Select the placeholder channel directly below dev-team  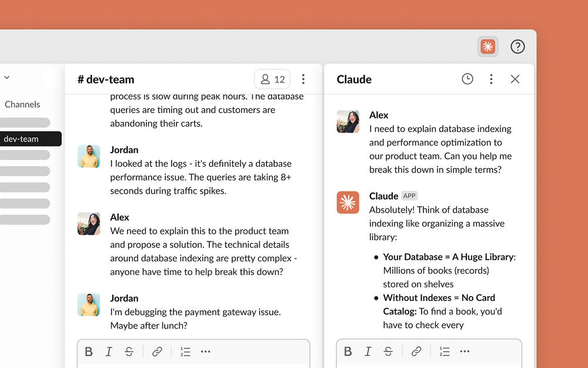pyautogui.click(x=25, y=155)
